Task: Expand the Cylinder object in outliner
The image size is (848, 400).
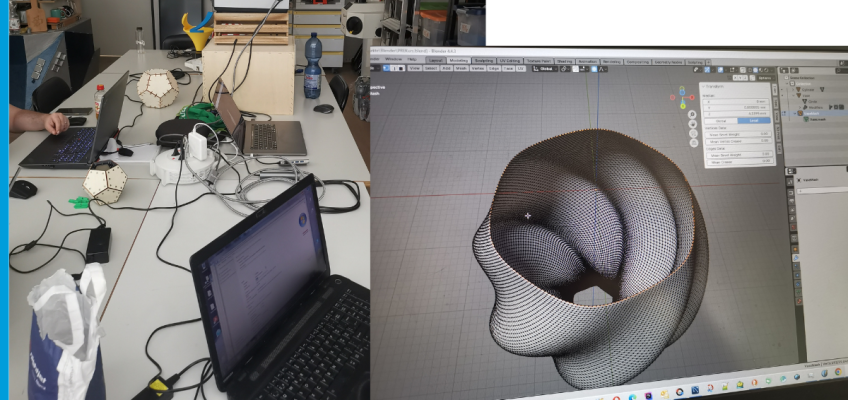Action: tap(793, 90)
